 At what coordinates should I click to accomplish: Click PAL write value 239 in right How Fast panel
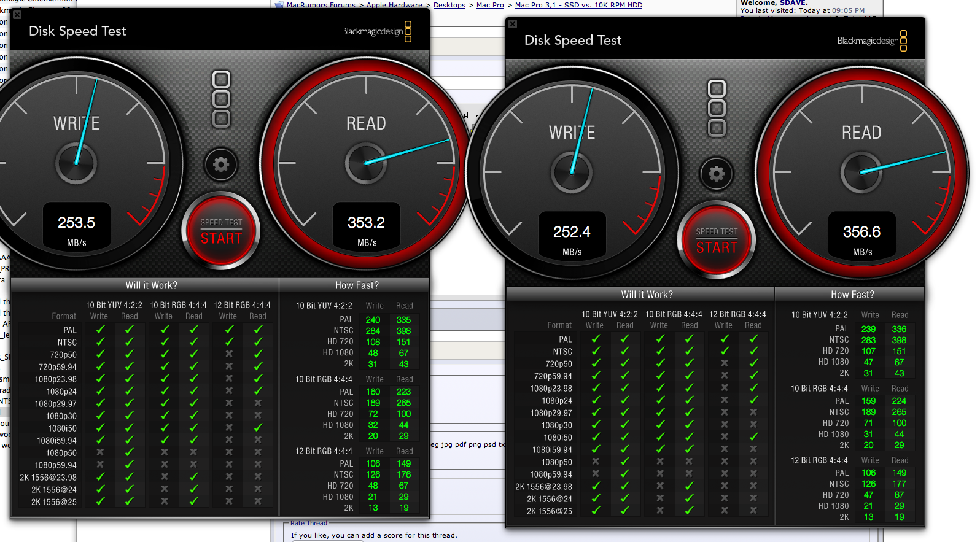pyautogui.click(x=868, y=329)
